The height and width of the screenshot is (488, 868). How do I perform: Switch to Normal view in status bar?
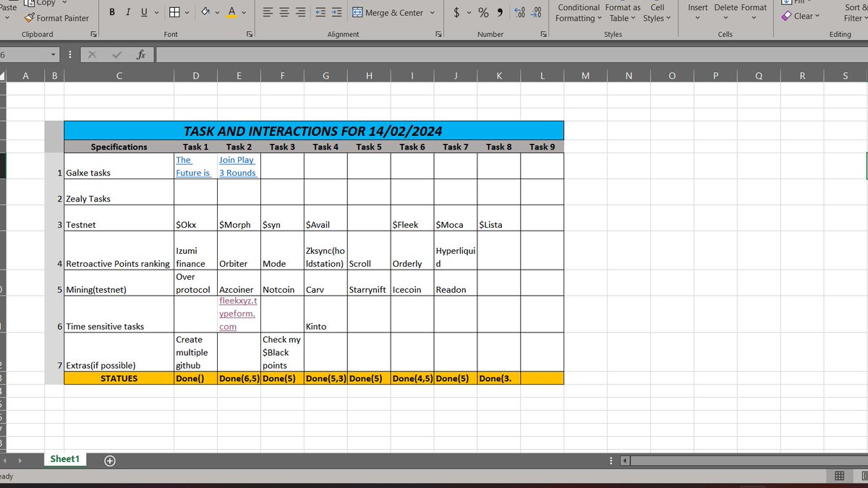pos(839,476)
